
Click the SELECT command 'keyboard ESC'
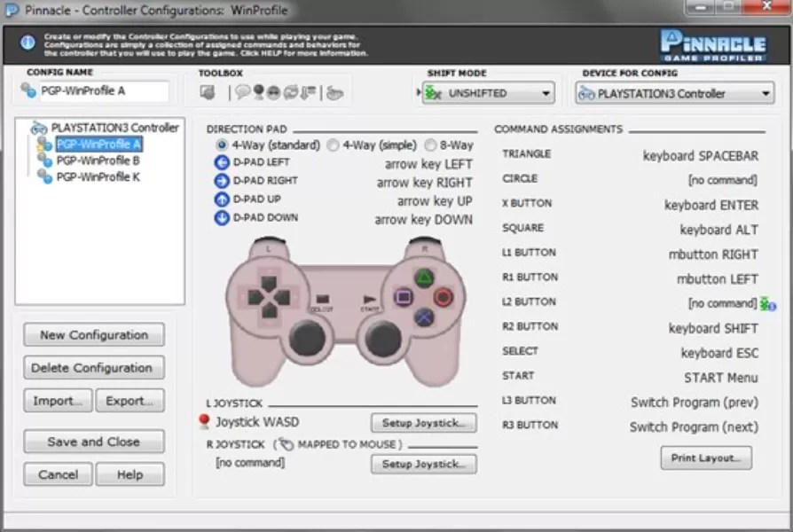(x=719, y=353)
